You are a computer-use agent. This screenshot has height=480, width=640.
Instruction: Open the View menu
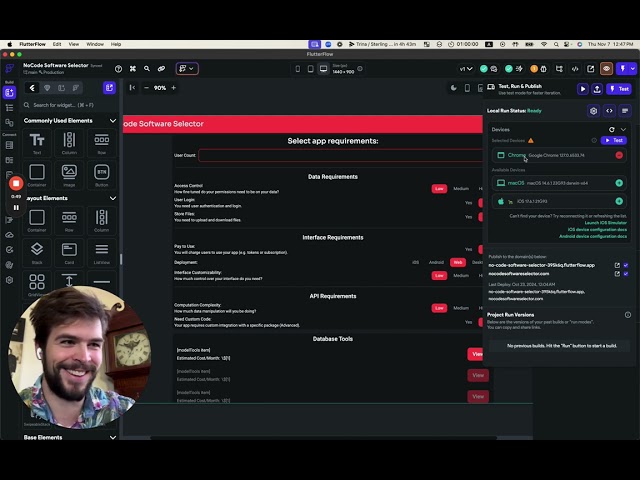pos(73,44)
